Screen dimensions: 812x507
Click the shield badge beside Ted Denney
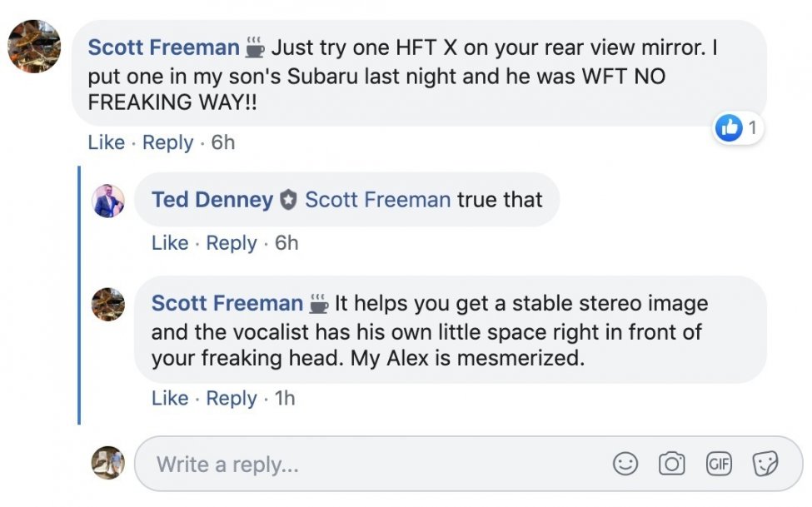[289, 201]
